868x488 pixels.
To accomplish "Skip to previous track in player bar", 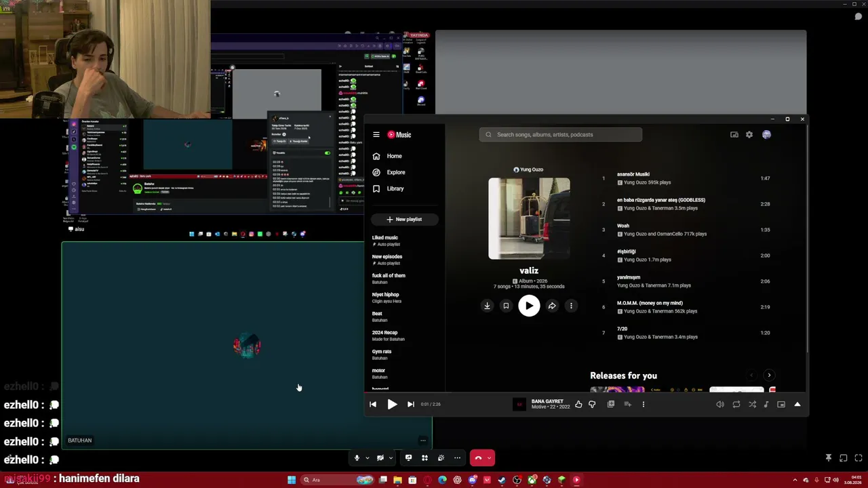I will tap(373, 404).
